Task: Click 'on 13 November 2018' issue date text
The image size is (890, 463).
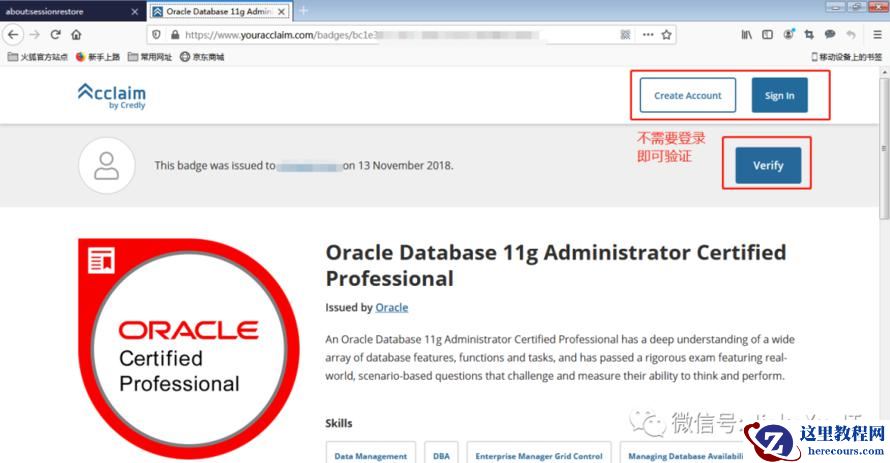Action: pyautogui.click(x=398, y=166)
